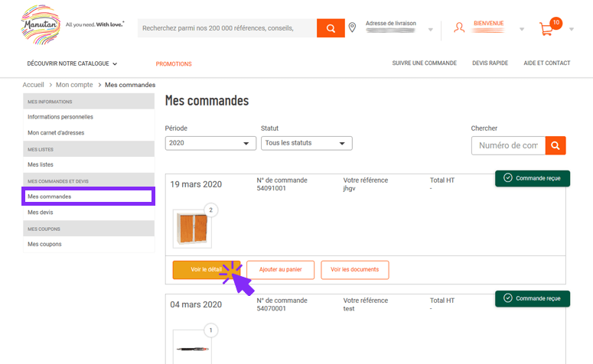Click the delivery address location pin icon

(x=352, y=28)
